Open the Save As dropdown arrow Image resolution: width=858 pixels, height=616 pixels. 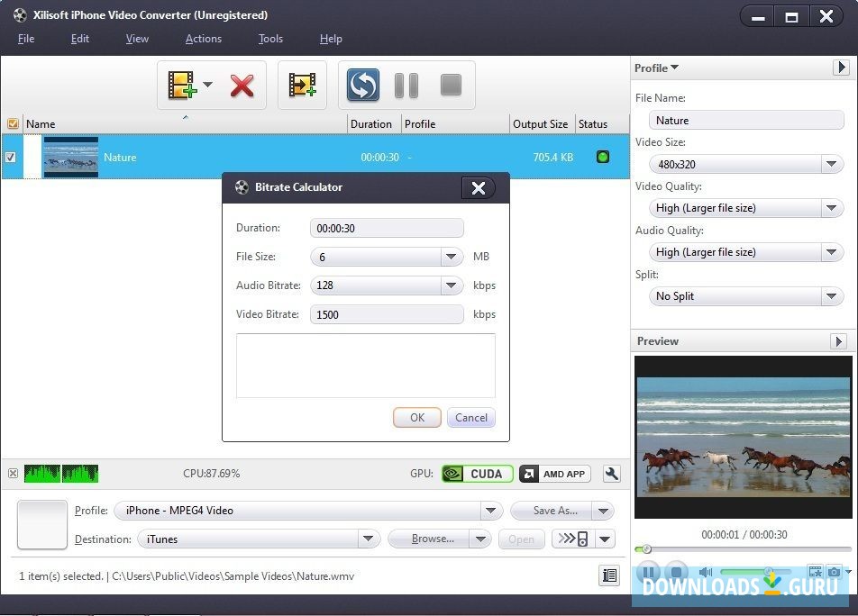(603, 511)
